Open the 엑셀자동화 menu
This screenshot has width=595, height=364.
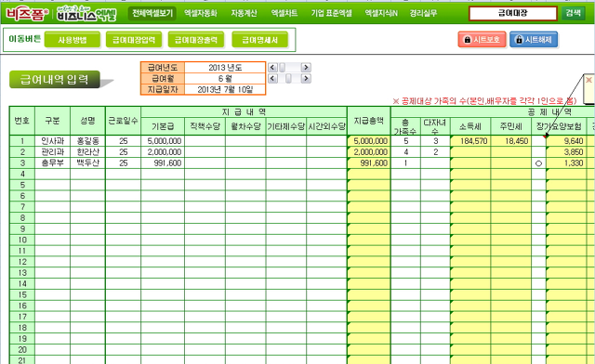click(201, 13)
